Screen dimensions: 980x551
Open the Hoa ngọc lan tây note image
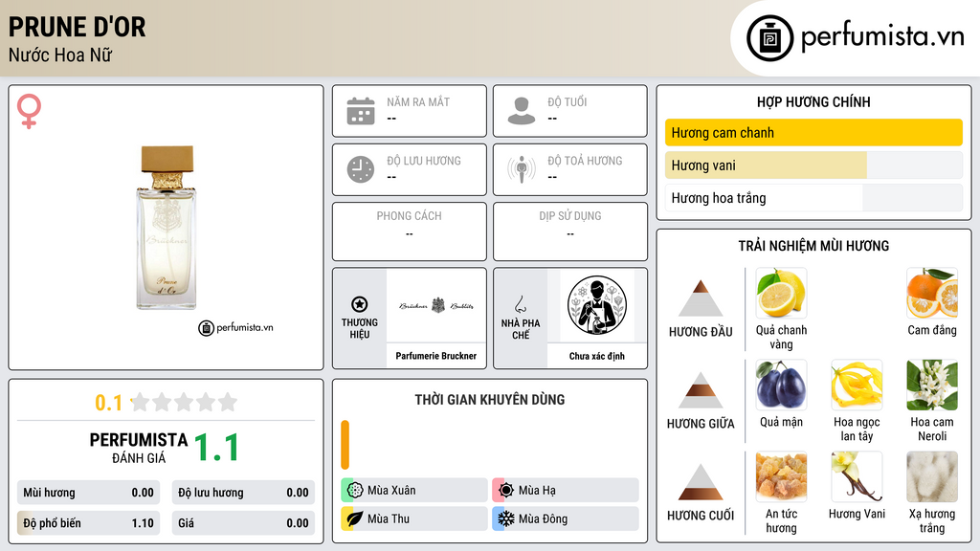tap(857, 385)
